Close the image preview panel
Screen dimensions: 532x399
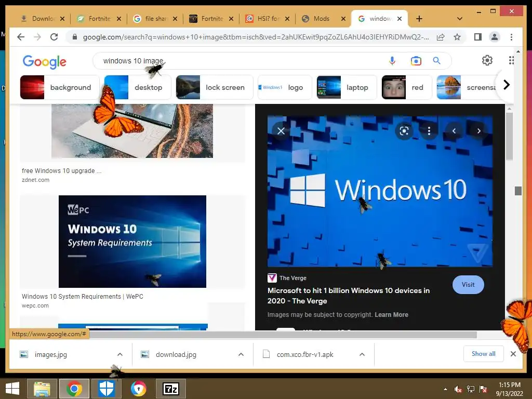281,131
